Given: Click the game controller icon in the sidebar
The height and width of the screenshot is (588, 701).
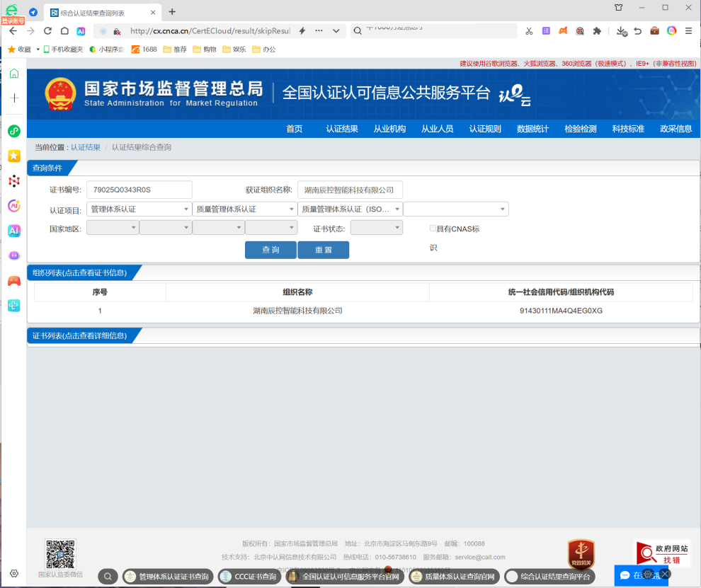Looking at the screenshot, I should pyautogui.click(x=13, y=281).
